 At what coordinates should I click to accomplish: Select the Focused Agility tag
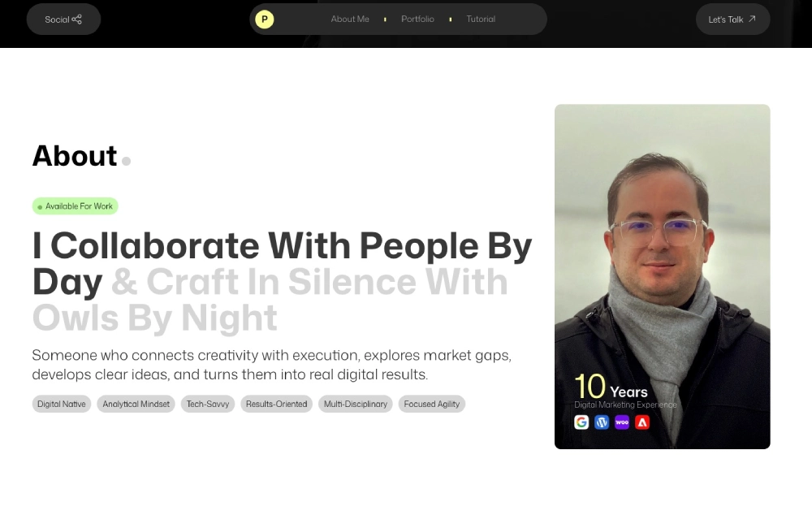tap(432, 404)
